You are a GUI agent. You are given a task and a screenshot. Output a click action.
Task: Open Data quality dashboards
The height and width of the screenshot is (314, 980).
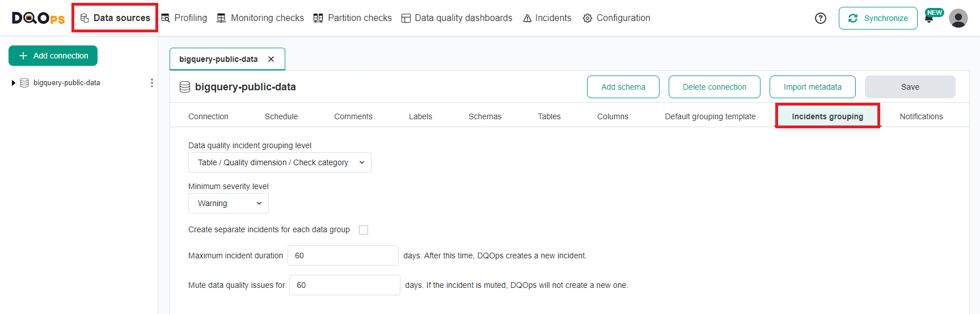457,18
